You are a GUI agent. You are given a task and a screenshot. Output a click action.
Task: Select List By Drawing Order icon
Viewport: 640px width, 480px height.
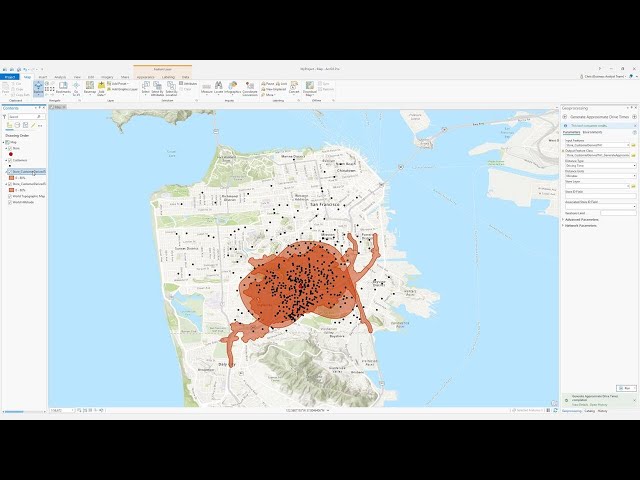10,125
